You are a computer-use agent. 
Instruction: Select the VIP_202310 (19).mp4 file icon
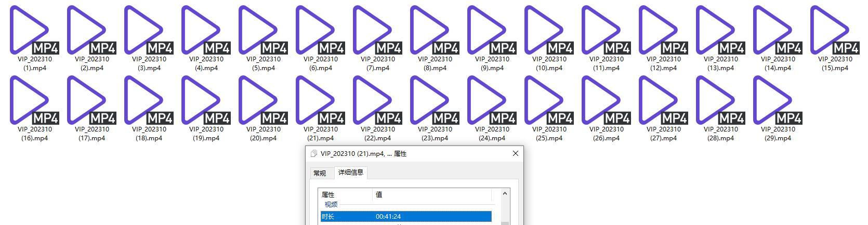(x=206, y=100)
